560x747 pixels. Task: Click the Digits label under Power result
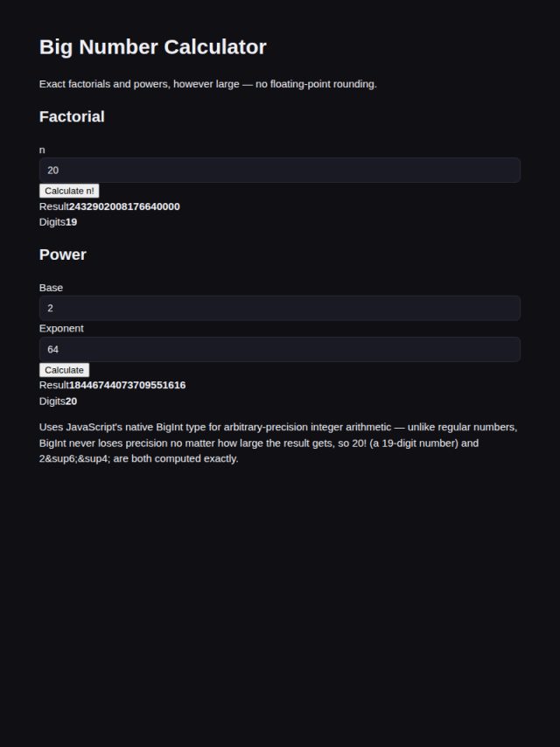click(x=52, y=401)
